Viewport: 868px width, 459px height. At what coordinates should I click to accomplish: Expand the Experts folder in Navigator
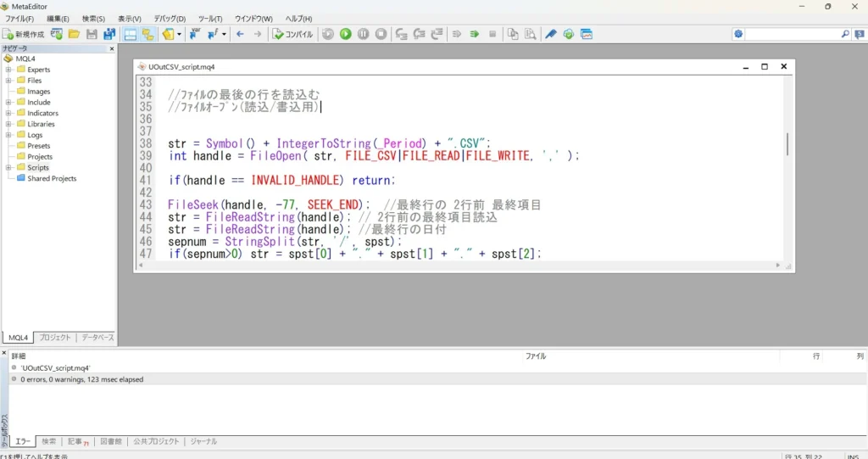pyautogui.click(x=8, y=70)
